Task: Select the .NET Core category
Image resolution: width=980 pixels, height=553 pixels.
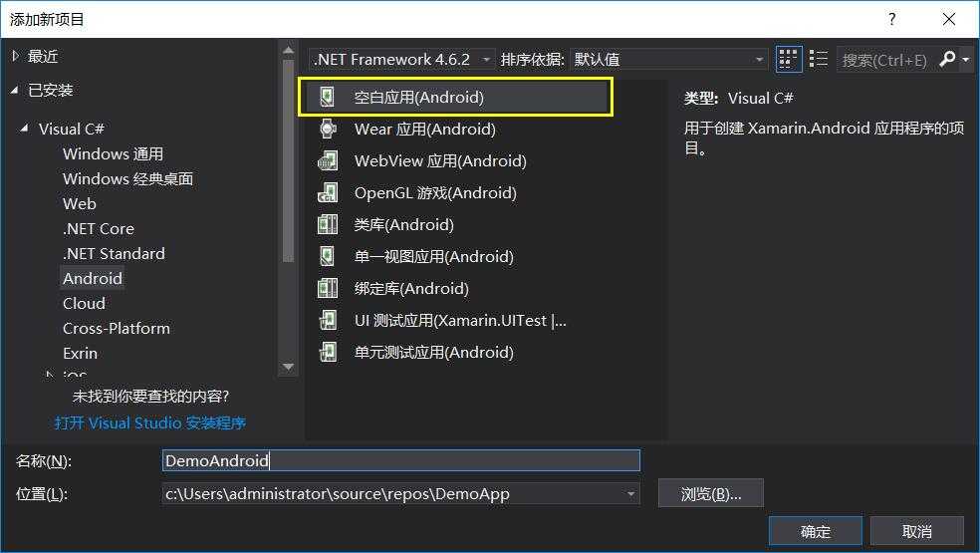Action: click(x=99, y=229)
